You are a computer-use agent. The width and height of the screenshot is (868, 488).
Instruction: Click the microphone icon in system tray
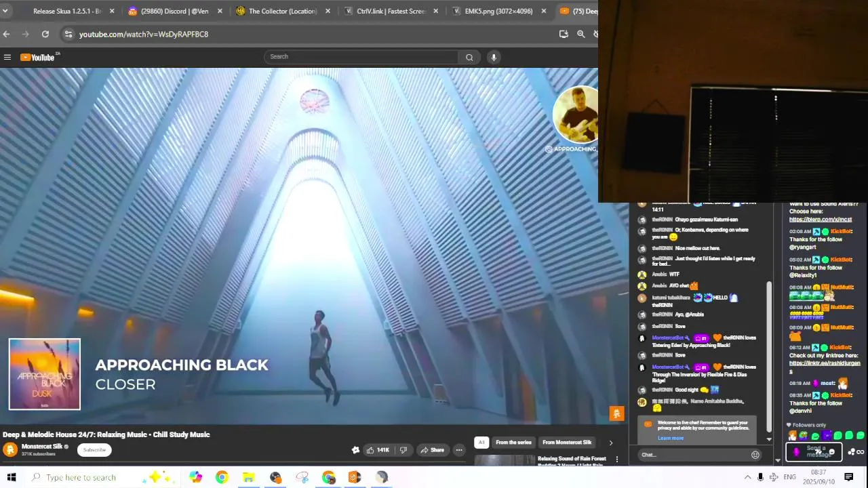760,477
